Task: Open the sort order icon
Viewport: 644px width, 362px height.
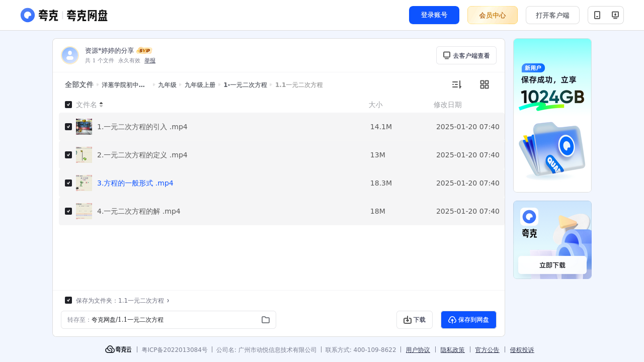Action: [x=456, y=84]
